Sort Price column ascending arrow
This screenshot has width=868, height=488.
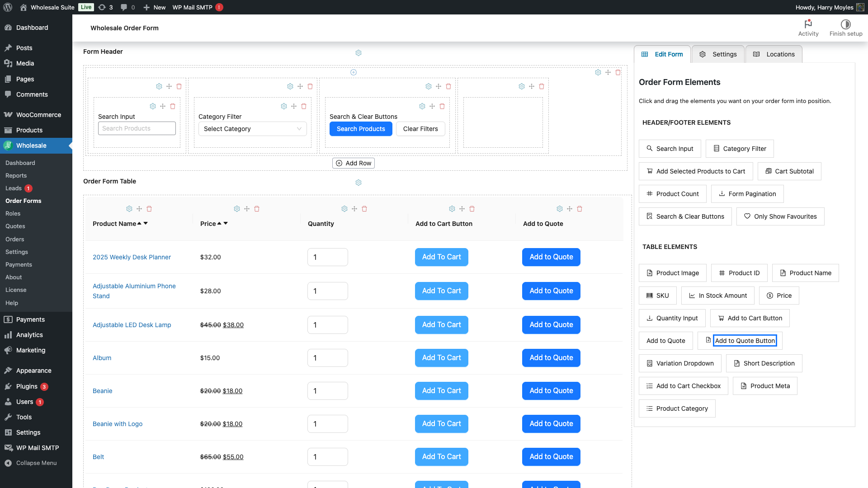pos(219,224)
